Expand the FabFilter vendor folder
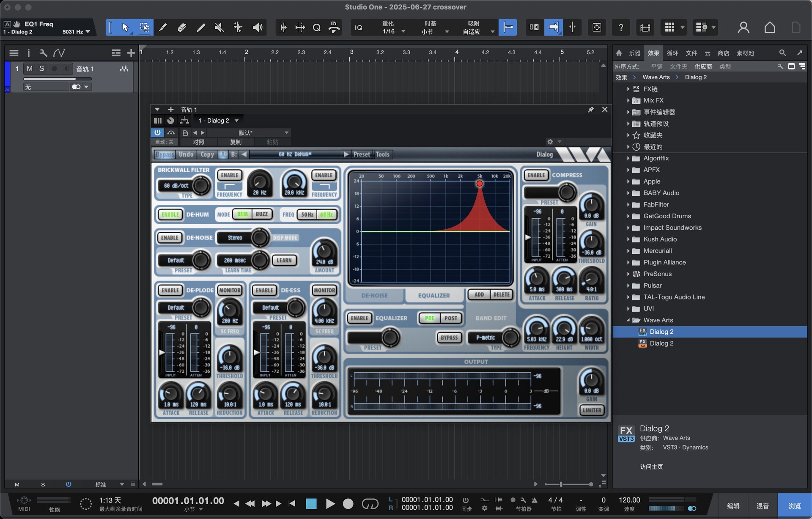The image size is (812, 519). 628,205
